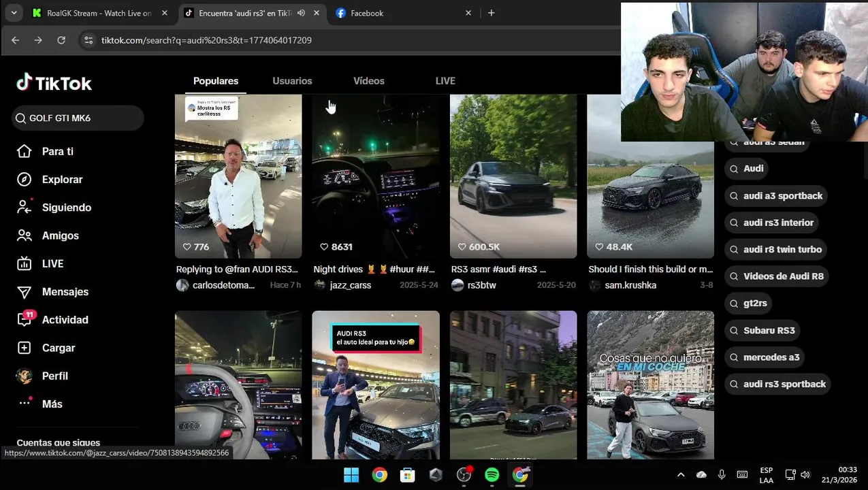
Task: Open LIVE in the left sidebar
Action: pos(40,263)
